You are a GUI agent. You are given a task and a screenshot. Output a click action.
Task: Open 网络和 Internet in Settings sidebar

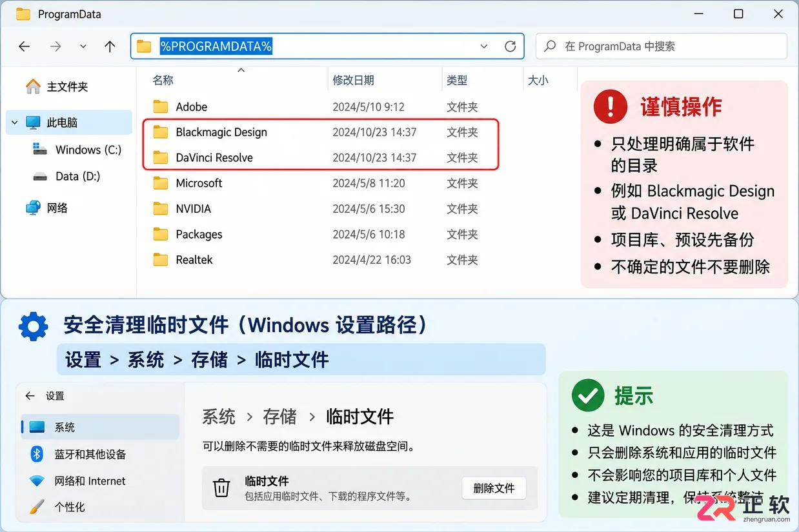tap(90, 481)
